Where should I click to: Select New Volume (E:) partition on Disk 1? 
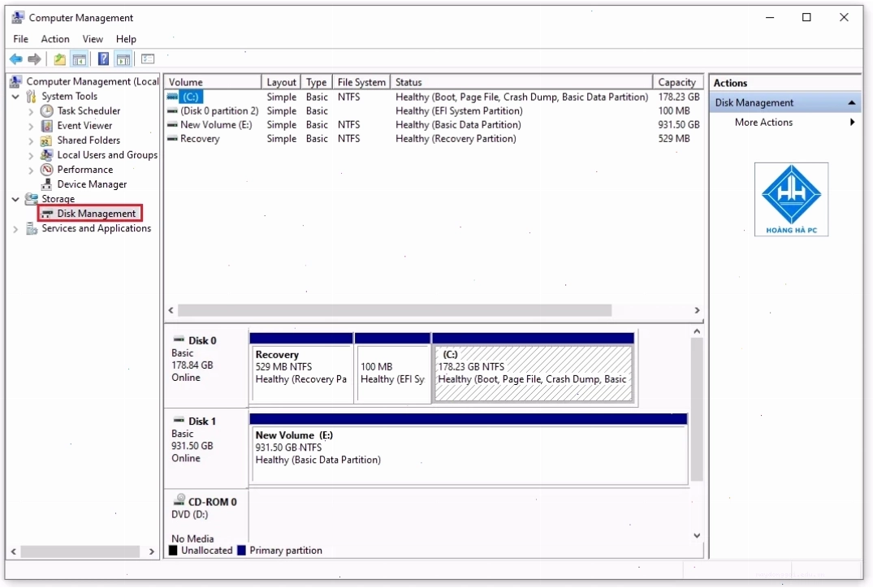[469, 449]
